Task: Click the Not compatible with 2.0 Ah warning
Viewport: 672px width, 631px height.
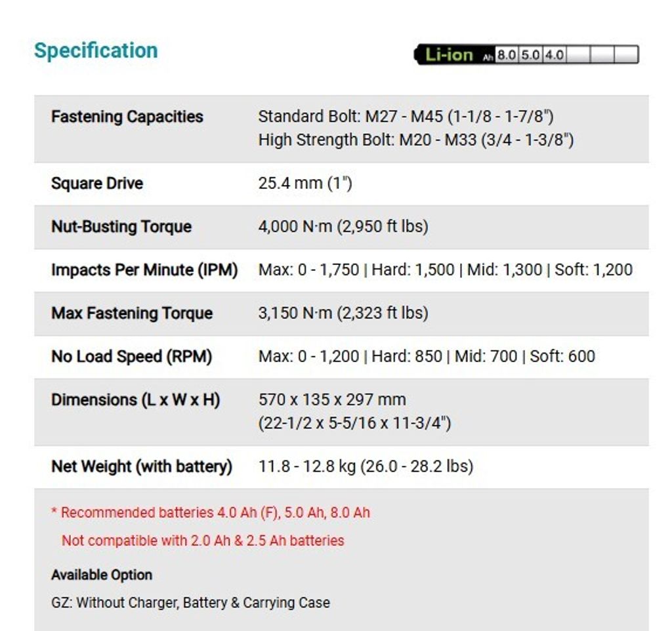Action: (x=203, y=540)
